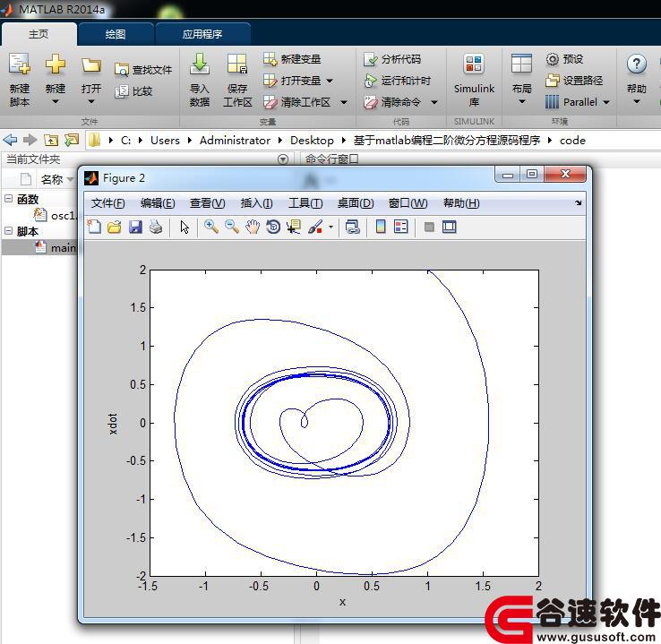
Task: Switch to the Apps (应用程序) tab
Action: point(202,34)
